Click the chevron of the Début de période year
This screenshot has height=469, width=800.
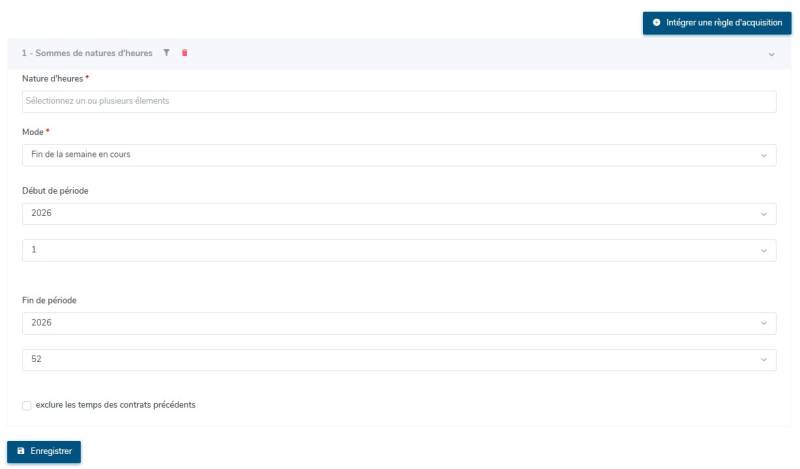point(763,214)
